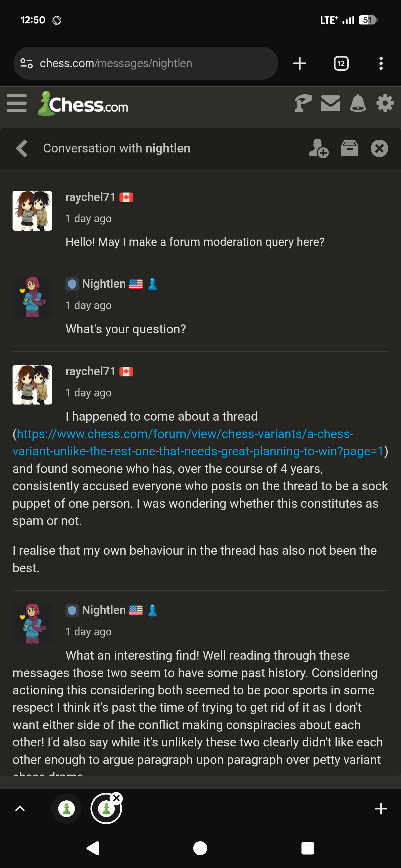Tap the browser address bar
401x868 pixels.
(x=146, y=63)
